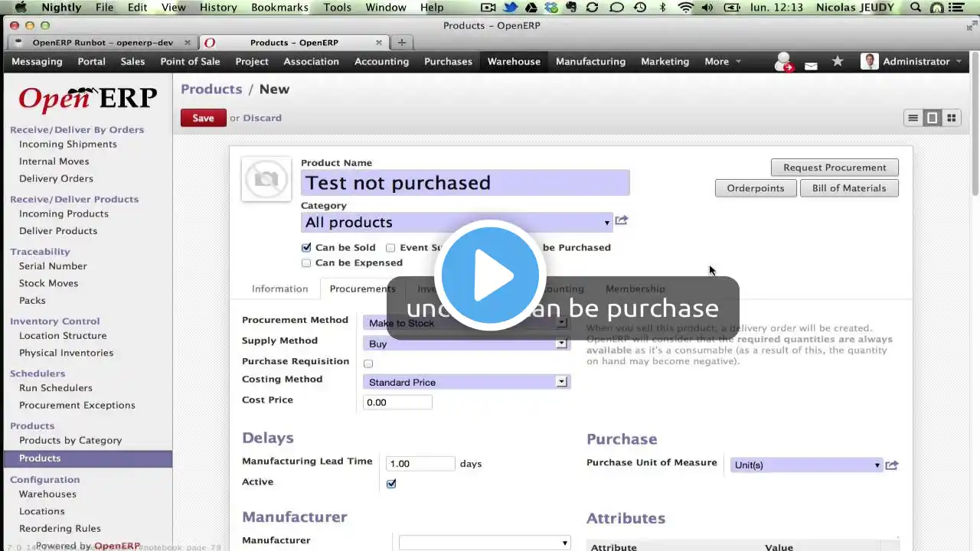This screenshot has height=551, width=980.
Task: Open the Spotlight search magnifier icon
Action: (x=916, y=7)
